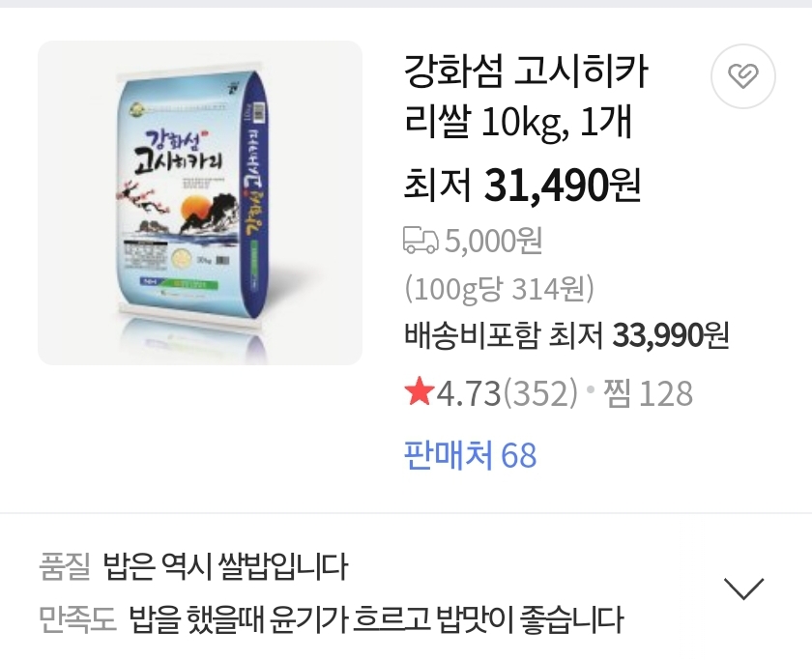The width and height of the screenshot is (812, 660).
Task: Click 배송비포함 최저 33,990원 price
Action: [x=566, y=335]
